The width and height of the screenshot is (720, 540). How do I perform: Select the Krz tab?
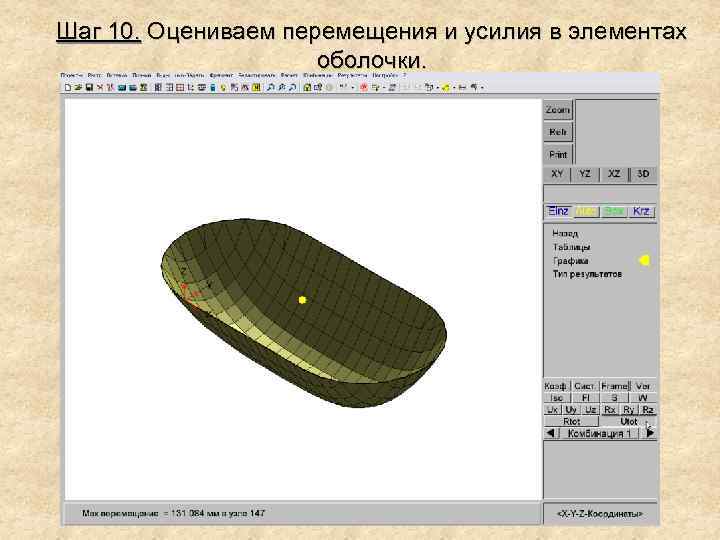point(641,212)
